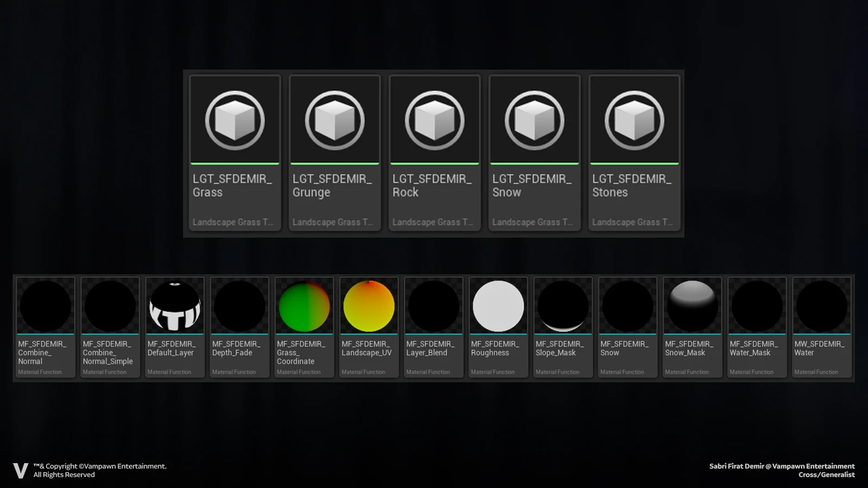The image size is (868, 488).
Task: Click the Combine_Normal_Simple sphere thumbnail
Action: [x=110, y=306]
